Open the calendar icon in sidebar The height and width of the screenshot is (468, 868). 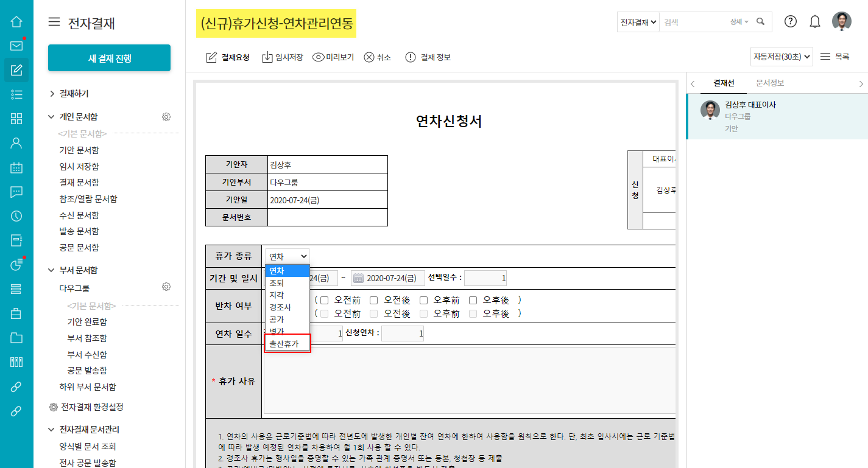pyautogui.click(x=16, y=168)
